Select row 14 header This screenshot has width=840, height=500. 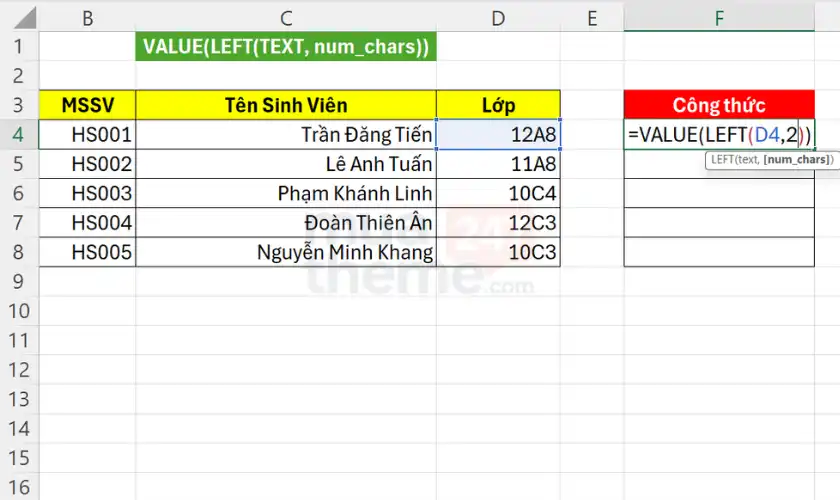click(19, 429)
